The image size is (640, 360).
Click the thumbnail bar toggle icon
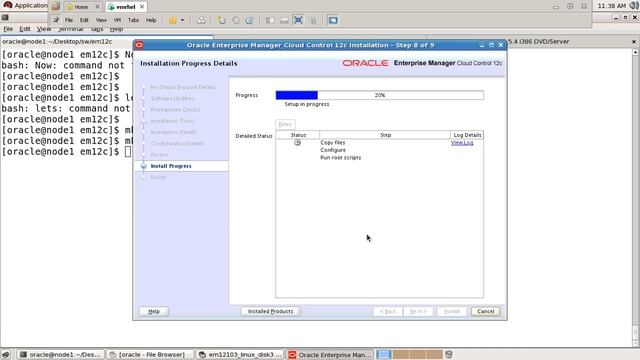pos(284,20)
